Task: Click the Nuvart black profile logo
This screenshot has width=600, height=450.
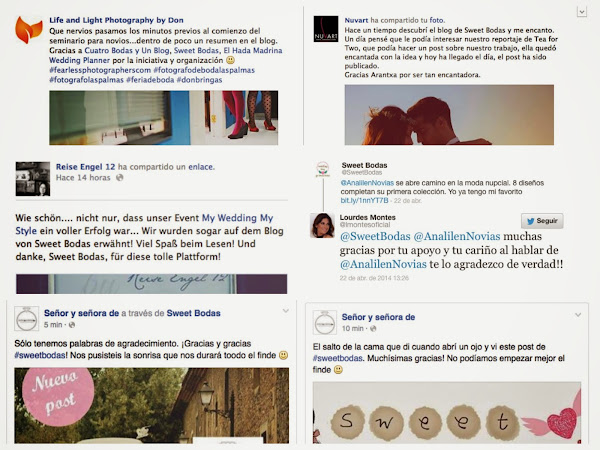Action: [326, 29]
